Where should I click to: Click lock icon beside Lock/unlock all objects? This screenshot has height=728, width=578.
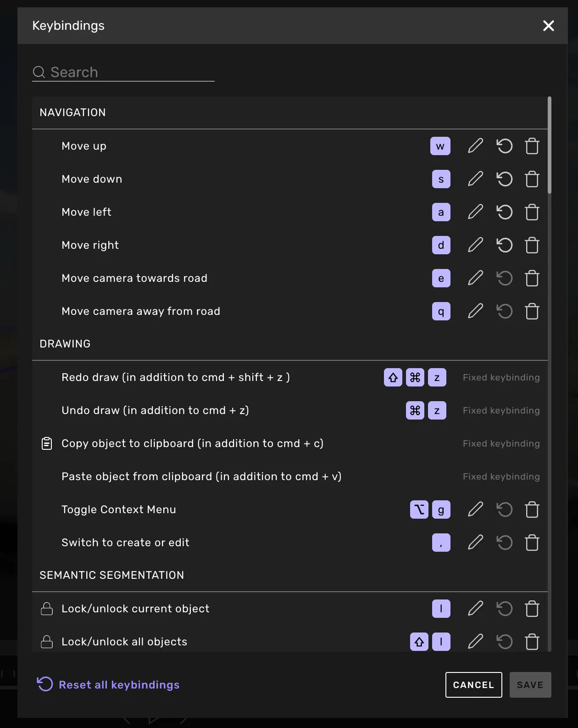pos(47,642)
